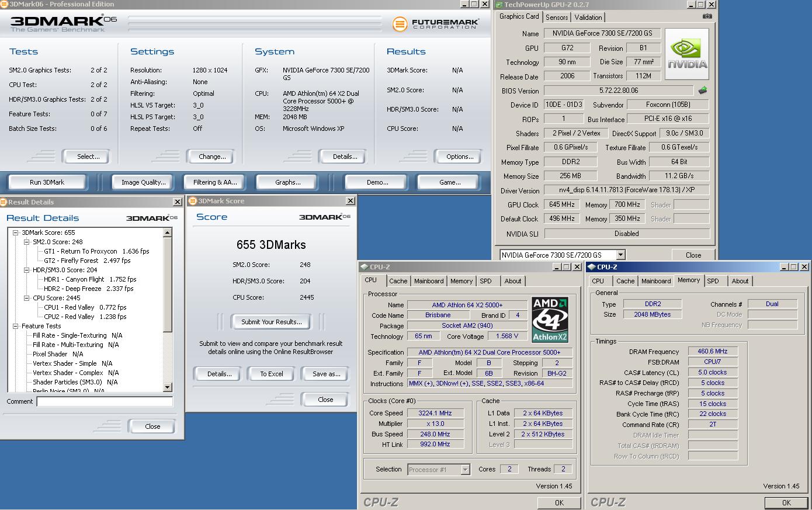This screenshot has width=812, height=510.
Task: Click the NVIDIA logo in GPU-Z
Action: 687,54
